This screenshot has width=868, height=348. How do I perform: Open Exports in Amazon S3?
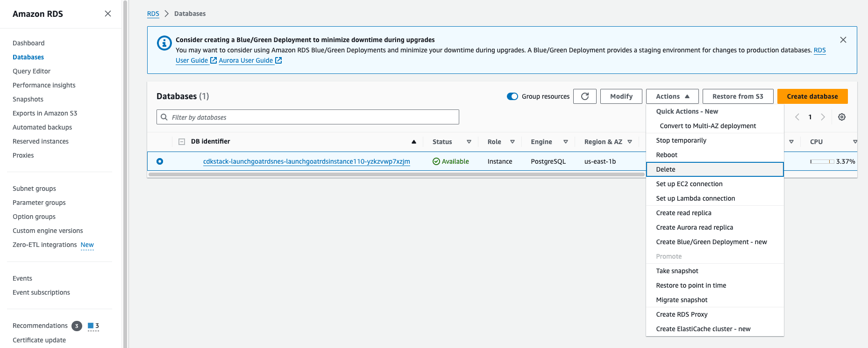pos(45,113)
